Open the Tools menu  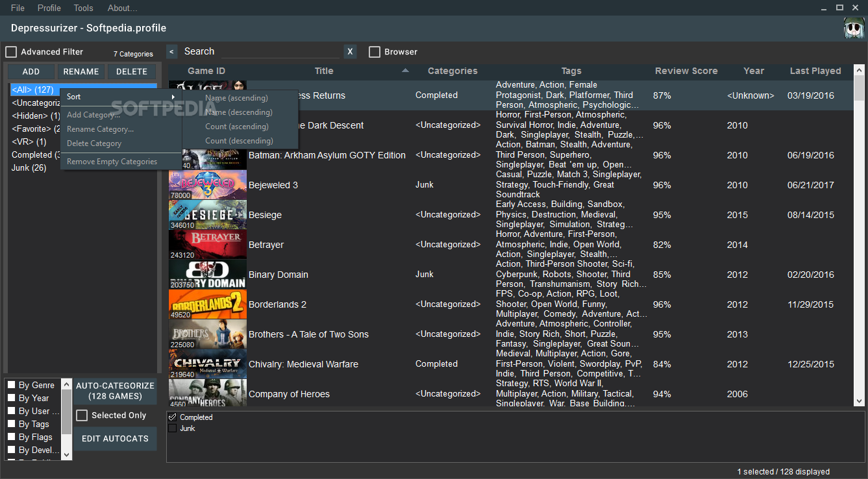tap(84, 8)
